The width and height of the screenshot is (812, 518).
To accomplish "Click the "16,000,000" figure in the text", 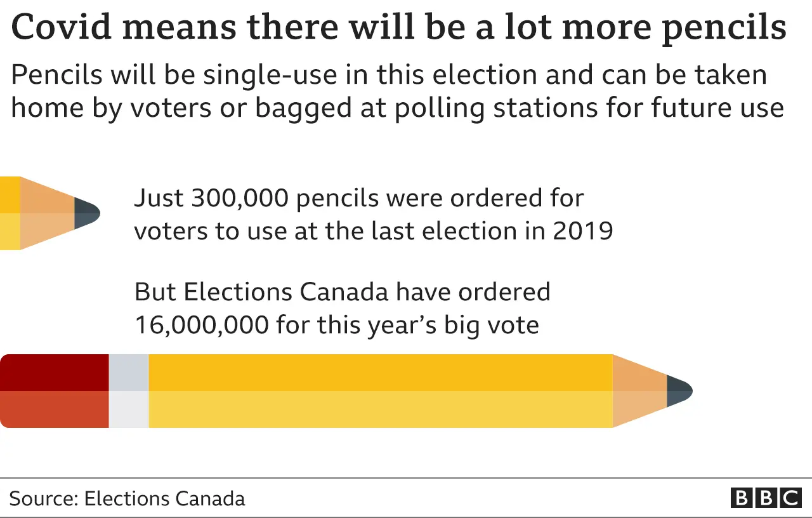I will [201, 325].
